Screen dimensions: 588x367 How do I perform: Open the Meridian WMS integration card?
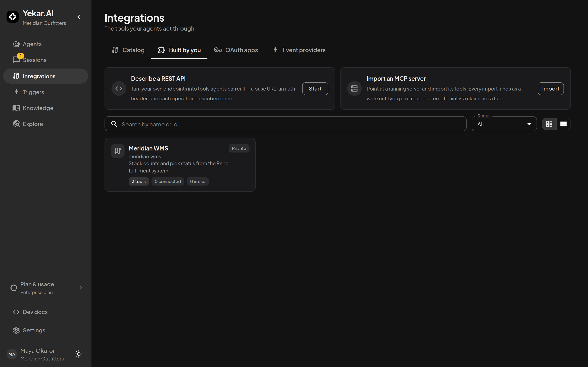pos(180,165)
